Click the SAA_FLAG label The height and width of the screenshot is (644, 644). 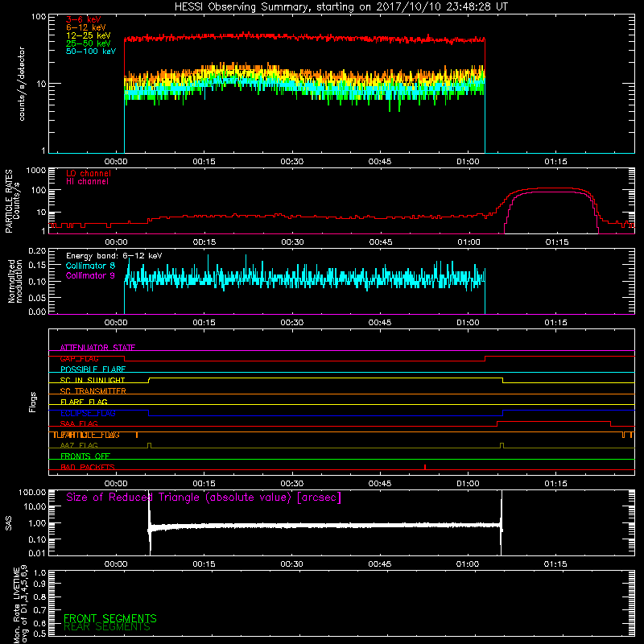coord(79,423)
